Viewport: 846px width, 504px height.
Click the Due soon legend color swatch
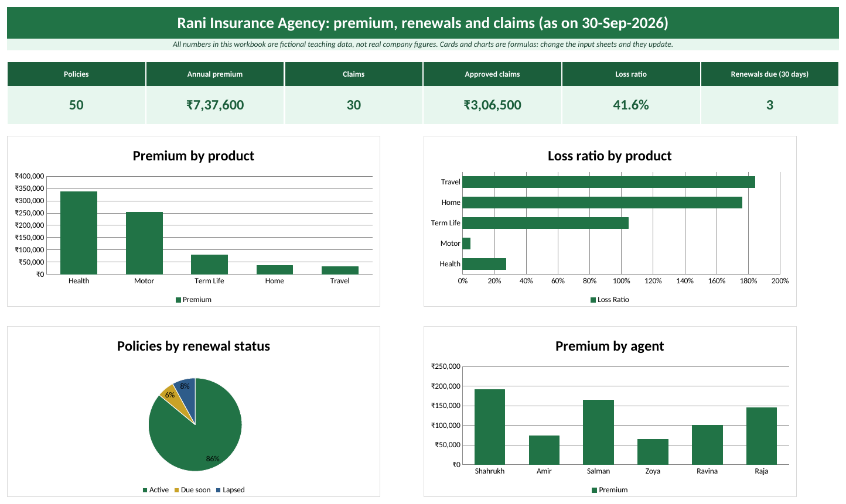click(176, 491)
